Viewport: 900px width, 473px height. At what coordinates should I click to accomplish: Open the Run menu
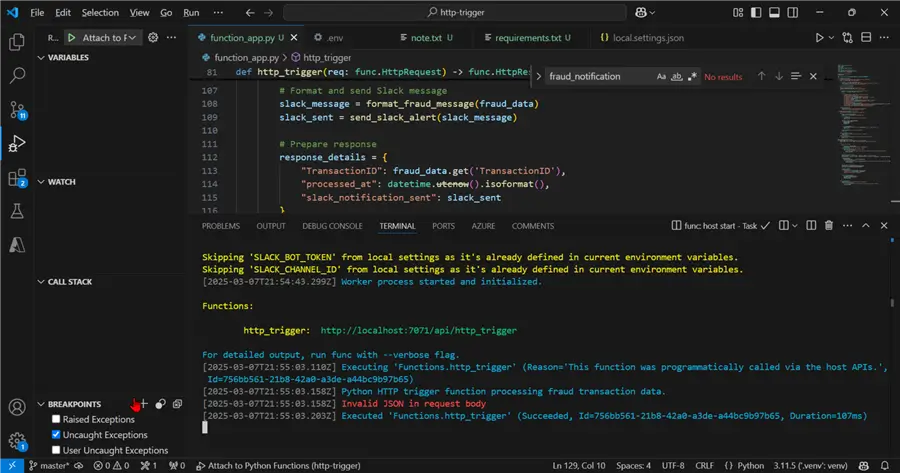pos(191,13)
